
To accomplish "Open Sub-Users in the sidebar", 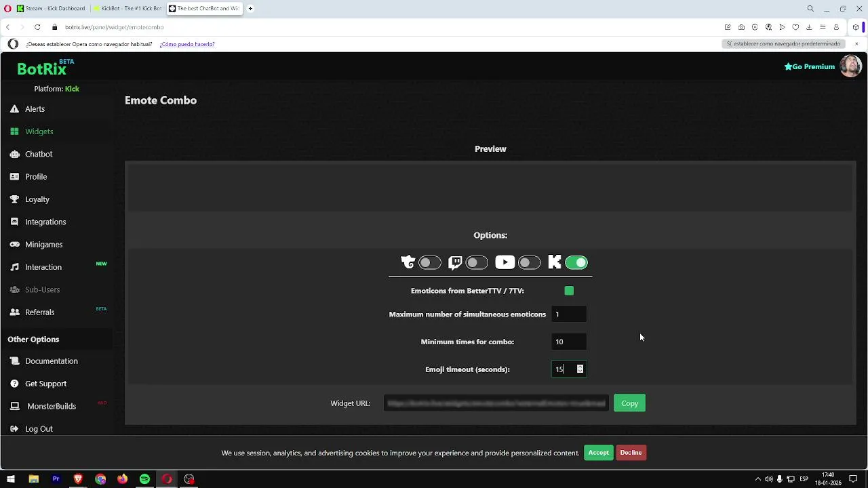I will 42,289.
